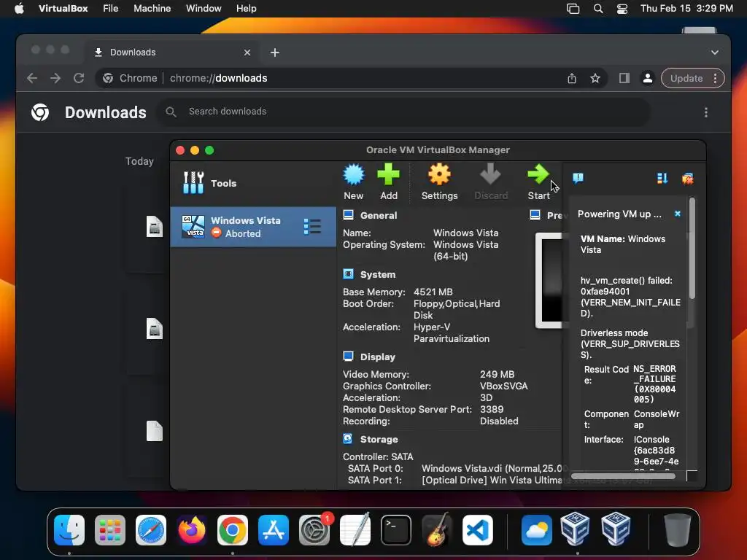
Task: Select the Tools item in sidebar
Action: coord(253,183)
